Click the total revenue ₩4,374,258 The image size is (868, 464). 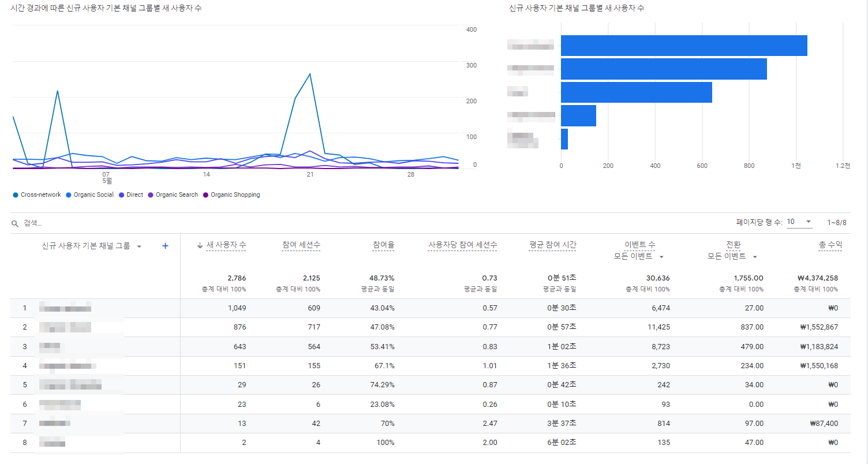click(x=817, y=278)
